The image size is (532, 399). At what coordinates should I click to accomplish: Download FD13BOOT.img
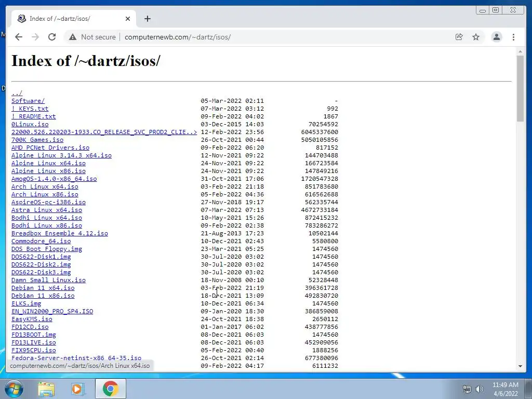(34, 335)
